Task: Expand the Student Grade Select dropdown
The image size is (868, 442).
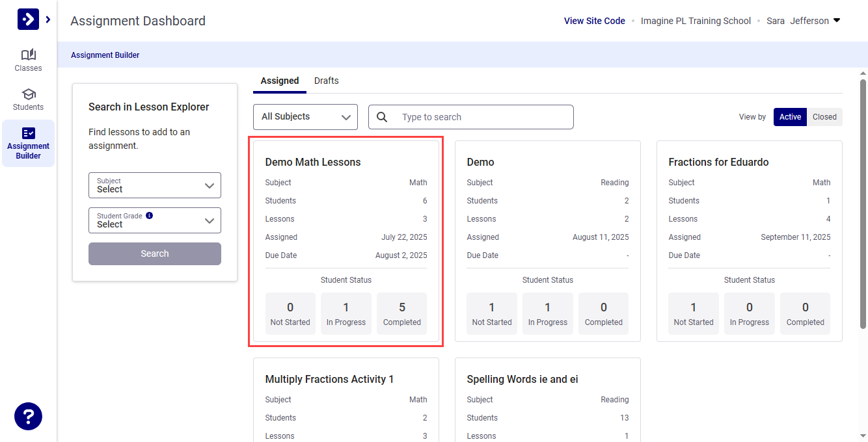Action: 155,220
